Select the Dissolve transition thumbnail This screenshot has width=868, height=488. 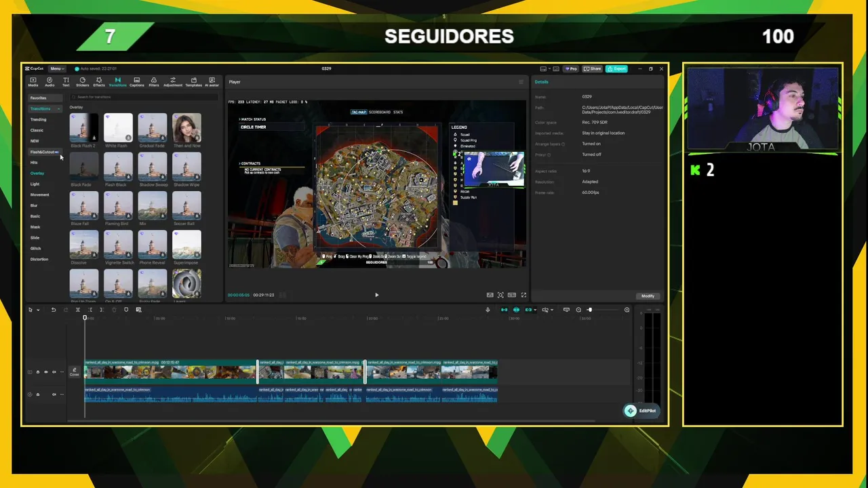(84, 245)
